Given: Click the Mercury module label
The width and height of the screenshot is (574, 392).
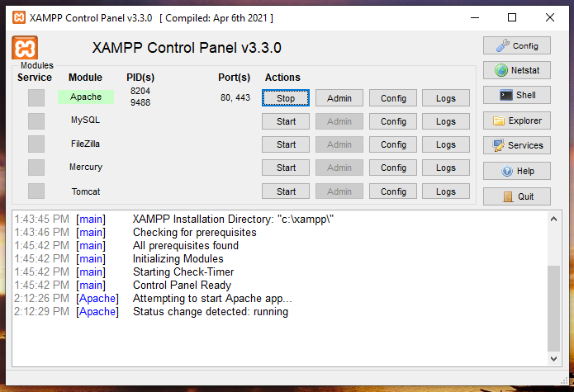Looking at the screenshot, I should pyautogui.click(x=86, y=167).
